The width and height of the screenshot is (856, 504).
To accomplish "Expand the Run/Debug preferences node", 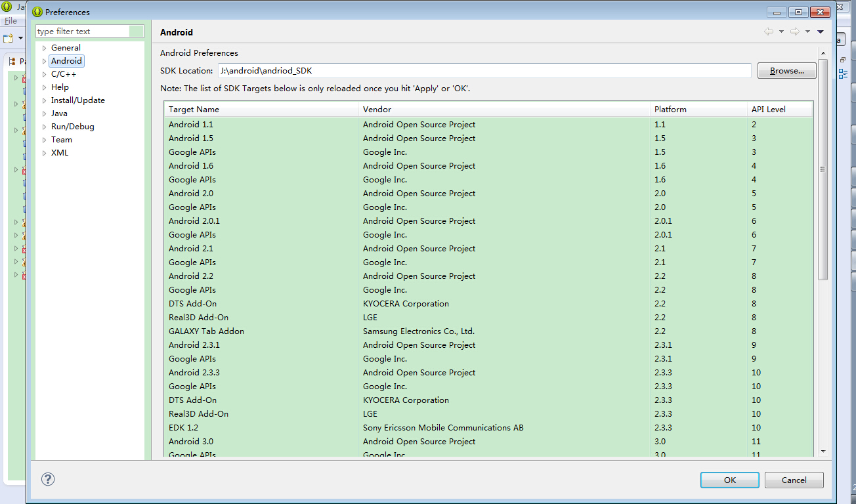I will pos(45,127).
